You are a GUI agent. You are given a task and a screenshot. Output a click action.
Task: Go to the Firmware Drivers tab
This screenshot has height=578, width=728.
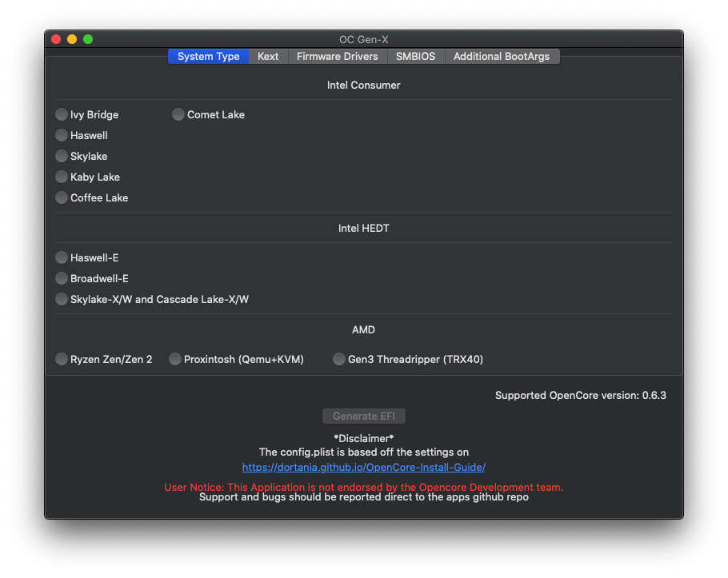pos(337,57)
